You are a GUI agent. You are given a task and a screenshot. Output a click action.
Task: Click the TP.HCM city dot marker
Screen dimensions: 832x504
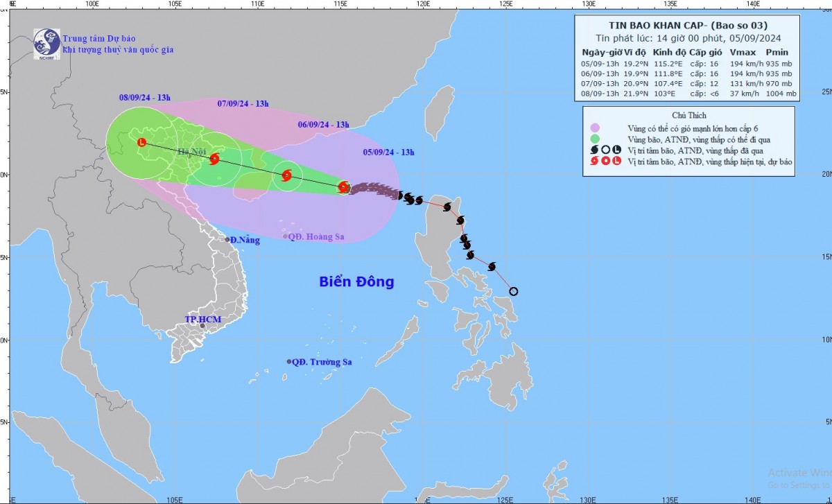pyautogui.click(x=202, y=326)
